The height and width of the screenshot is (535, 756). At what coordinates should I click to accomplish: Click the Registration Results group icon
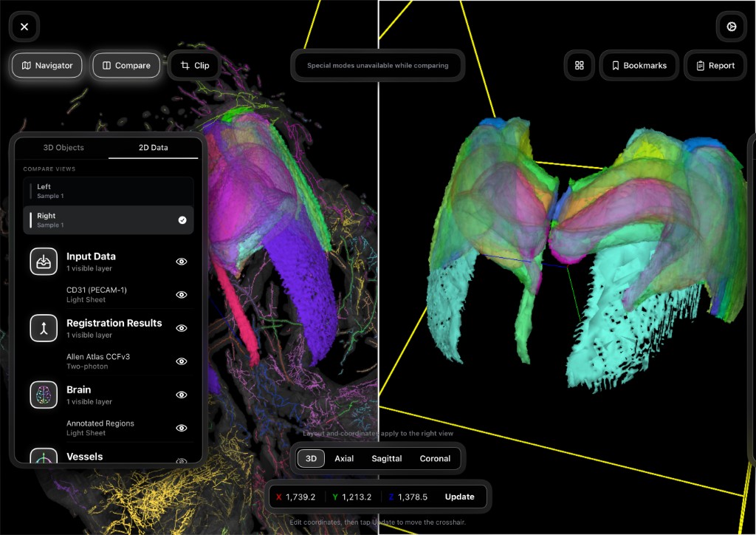[x=44, y=328]
